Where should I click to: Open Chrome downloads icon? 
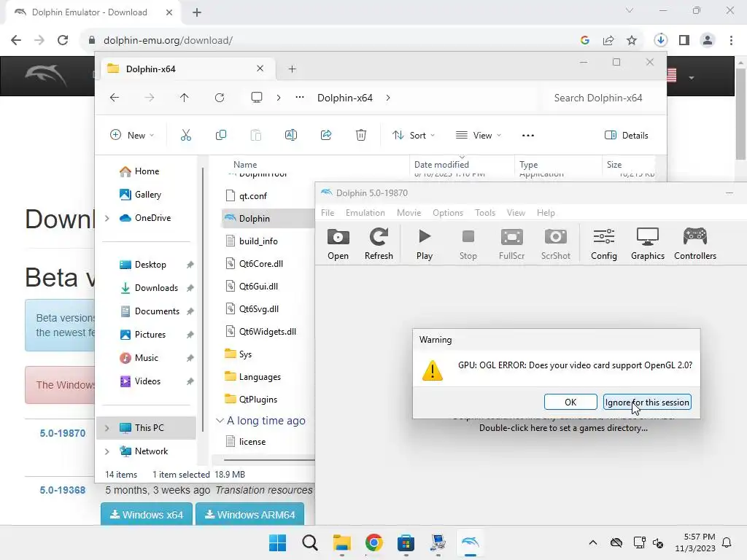660,41
